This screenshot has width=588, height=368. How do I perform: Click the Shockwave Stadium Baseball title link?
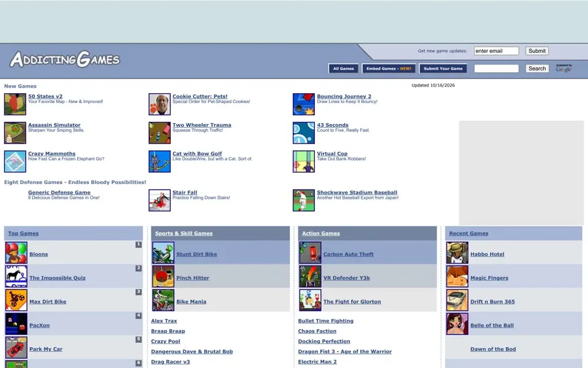[357, 192]
